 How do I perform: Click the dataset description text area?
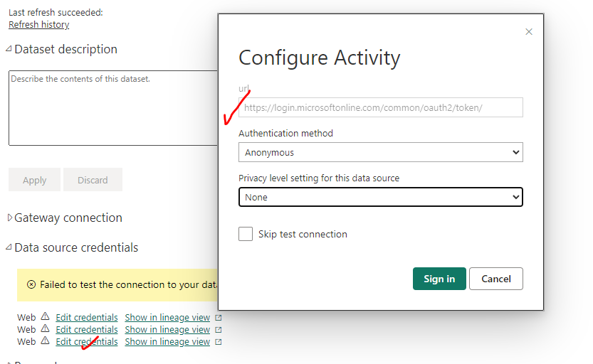point(113,107)
